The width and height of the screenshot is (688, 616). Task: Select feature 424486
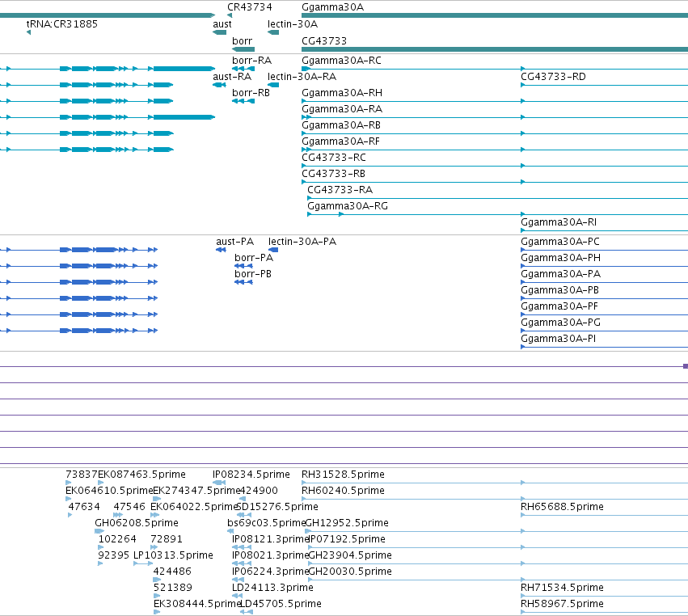click(x=172, y=572)
